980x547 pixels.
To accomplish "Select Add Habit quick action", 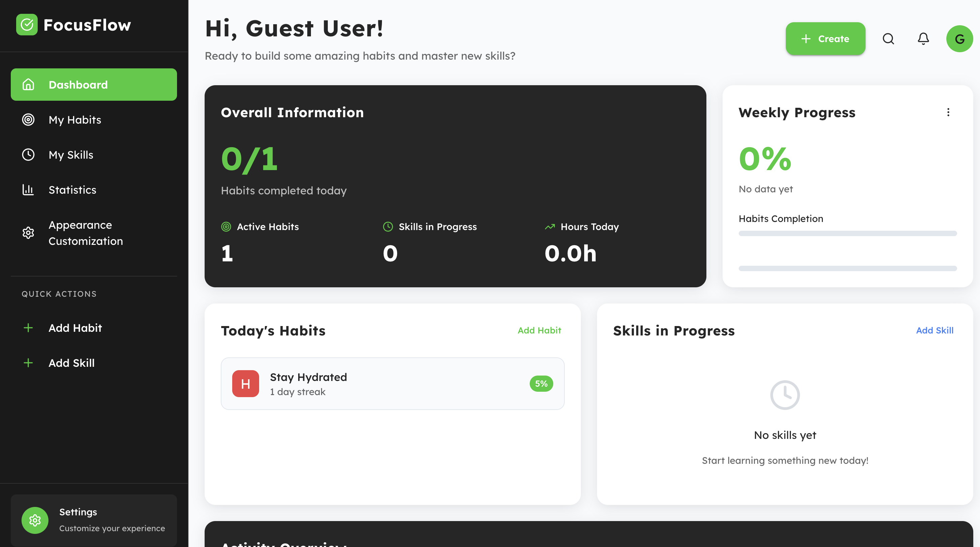I will point(75,328).
